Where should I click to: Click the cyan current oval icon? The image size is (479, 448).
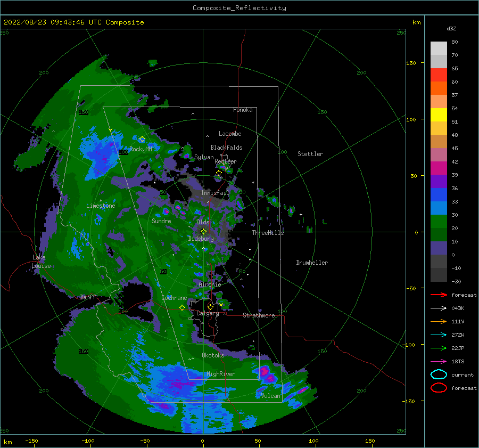click(x=439, y=374)
